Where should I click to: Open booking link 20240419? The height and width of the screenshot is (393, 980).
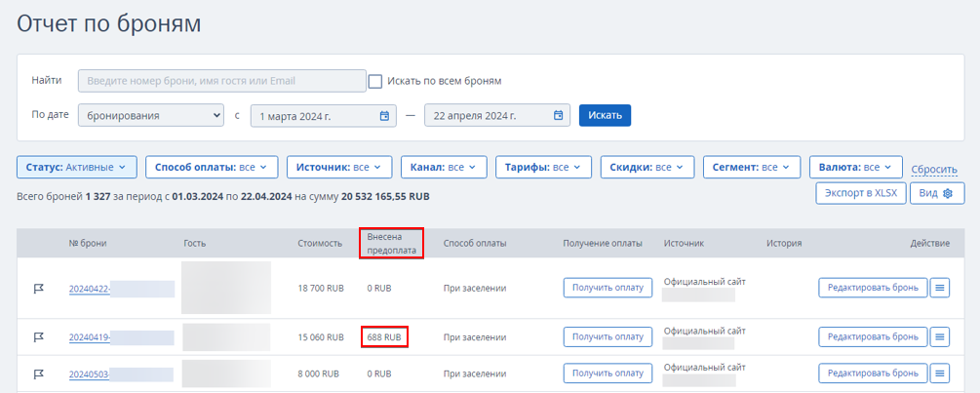click(90, 337)
